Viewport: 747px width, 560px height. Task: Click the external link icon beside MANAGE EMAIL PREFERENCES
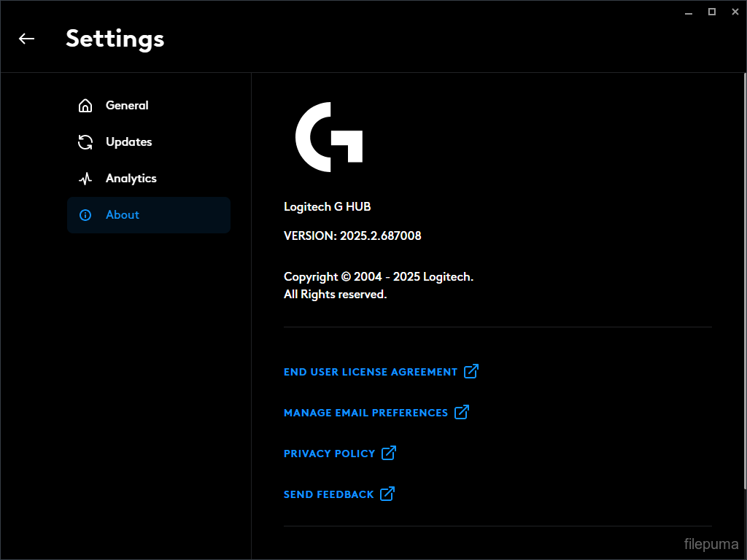coord(462,412)
